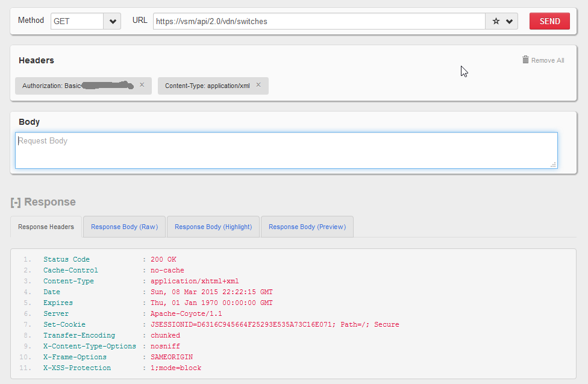The height and width of the screenshot is (384, 588).
Task: Open the Response Body (Raw) tab
Action: (x=124, y=227)
